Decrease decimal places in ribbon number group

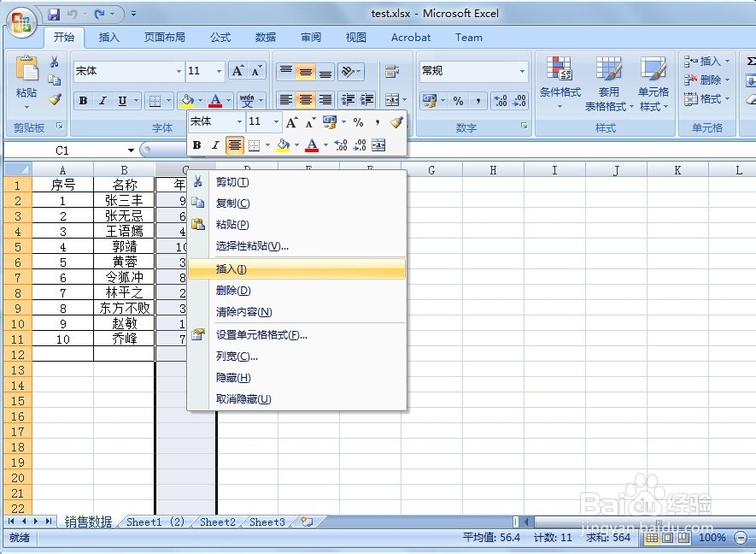(519, 101)
